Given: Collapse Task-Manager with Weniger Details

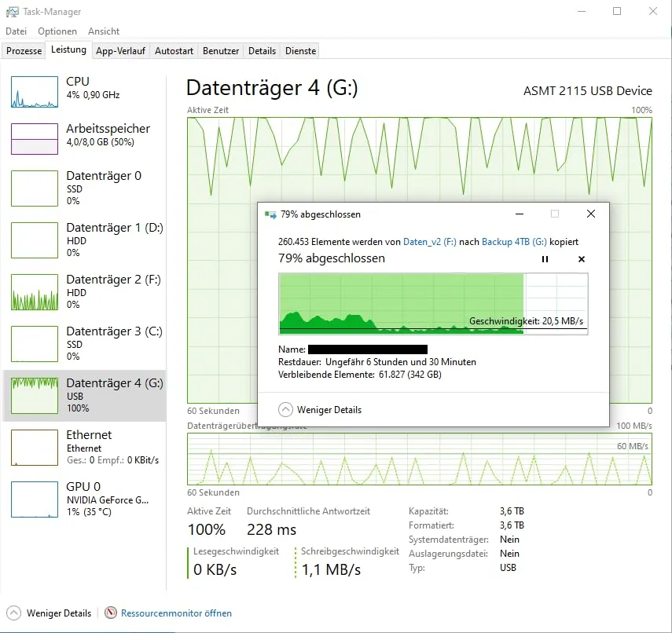Looking at the screenshot, I should [50, 613].
